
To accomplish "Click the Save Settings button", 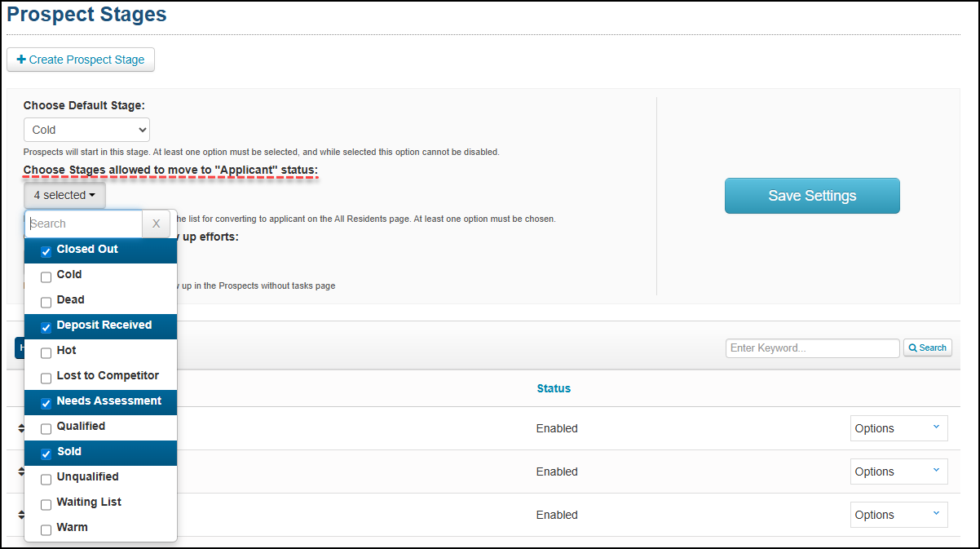I will coord(812,196).
